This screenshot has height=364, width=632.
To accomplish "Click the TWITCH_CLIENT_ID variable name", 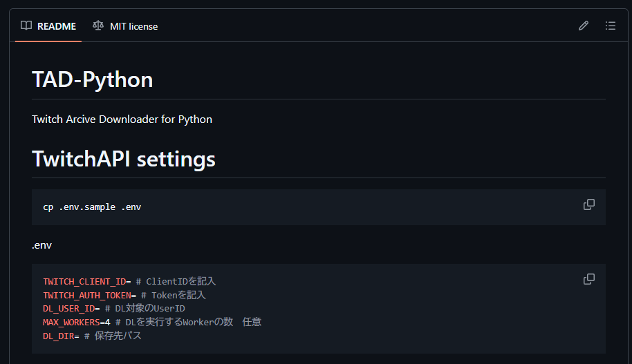I will click(x=84, y=282).
